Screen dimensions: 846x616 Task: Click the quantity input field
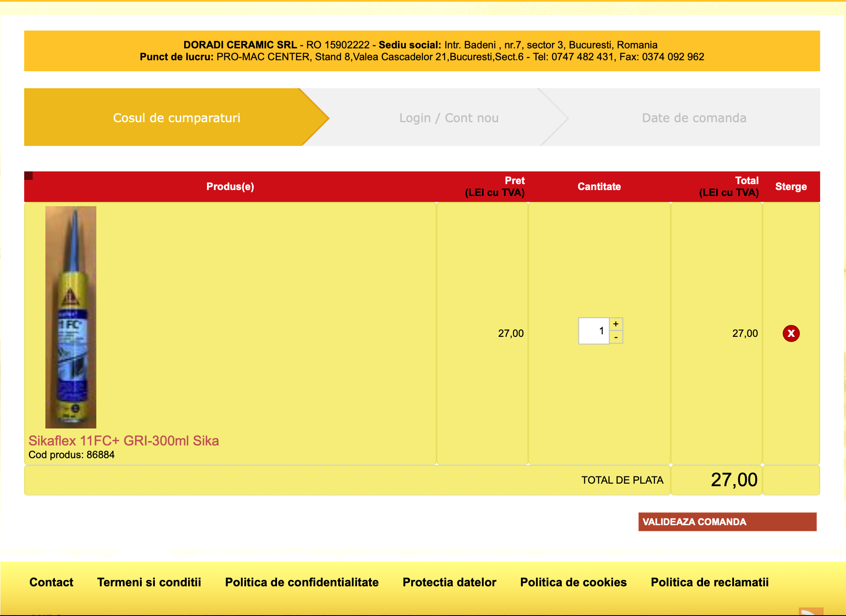coord(594,331)
